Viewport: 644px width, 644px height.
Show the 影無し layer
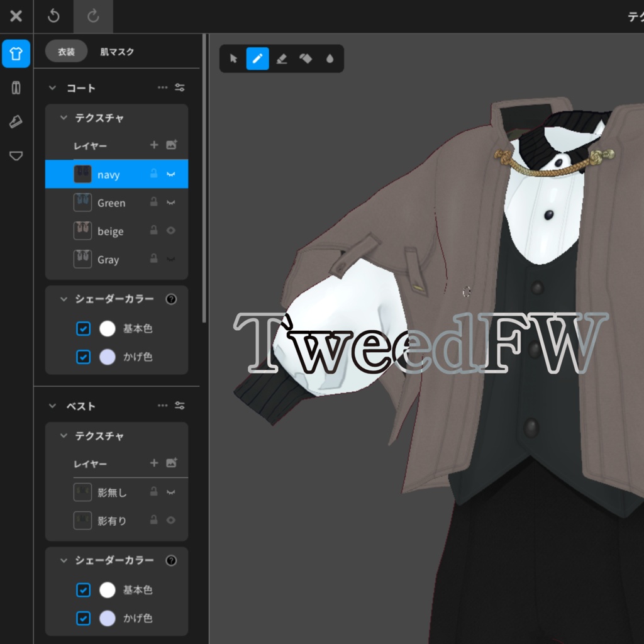(x=171, y=492)
